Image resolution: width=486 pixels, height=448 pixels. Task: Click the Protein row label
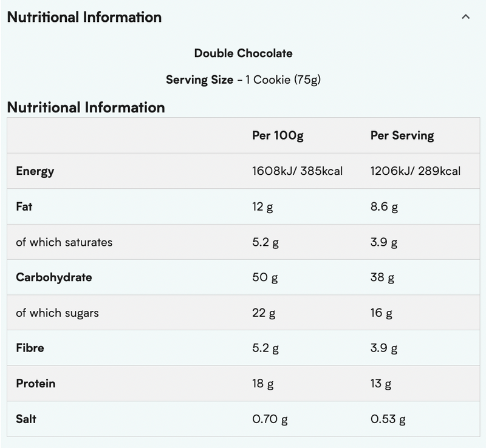click(x=35, y=384)
